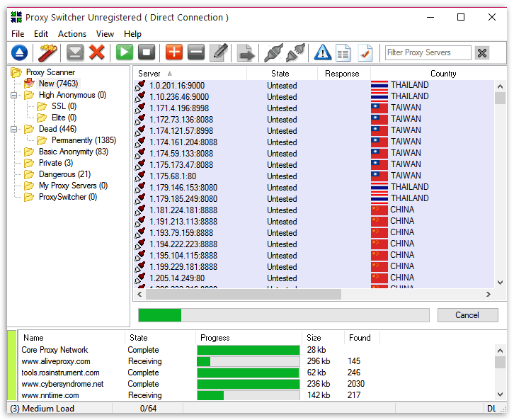
Task: Click the orange plus add proxy icon
Action: coord(173,52)
